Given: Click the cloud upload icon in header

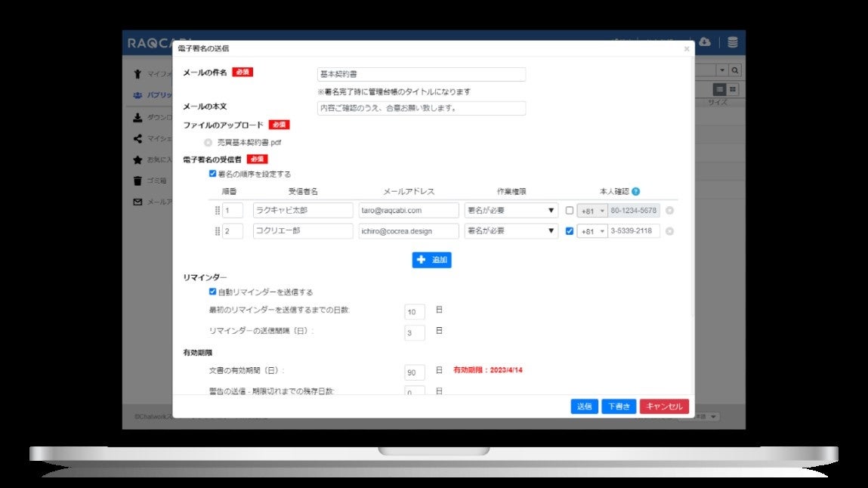Looking at the screenshot, I should point(705,42).
